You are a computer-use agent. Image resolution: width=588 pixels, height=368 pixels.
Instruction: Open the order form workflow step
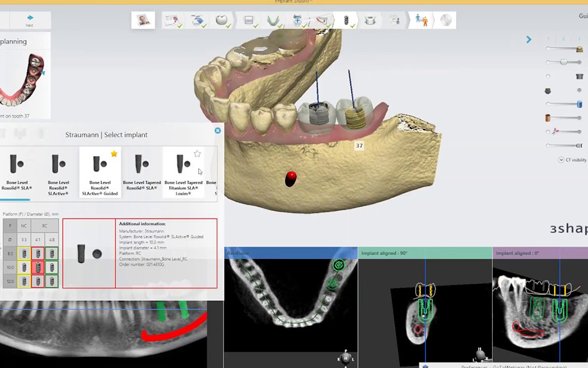[172, 20]
